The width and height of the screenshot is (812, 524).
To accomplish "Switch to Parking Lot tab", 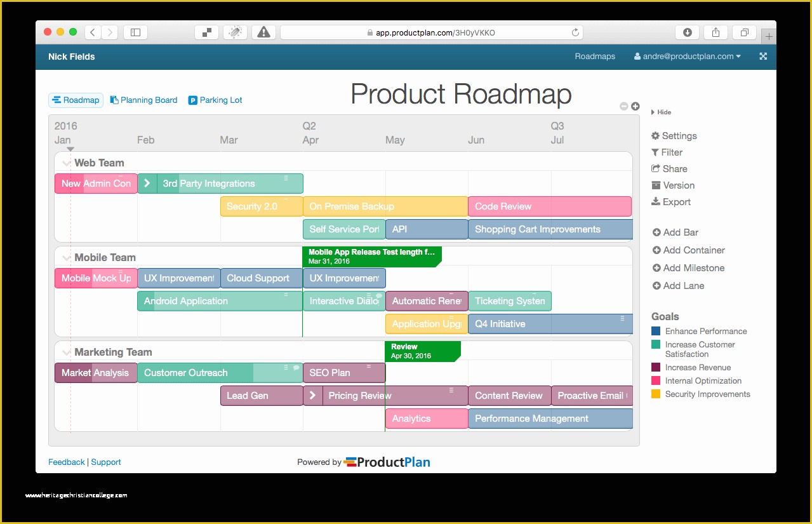I will pyautogui.click(x=215, y=100).
